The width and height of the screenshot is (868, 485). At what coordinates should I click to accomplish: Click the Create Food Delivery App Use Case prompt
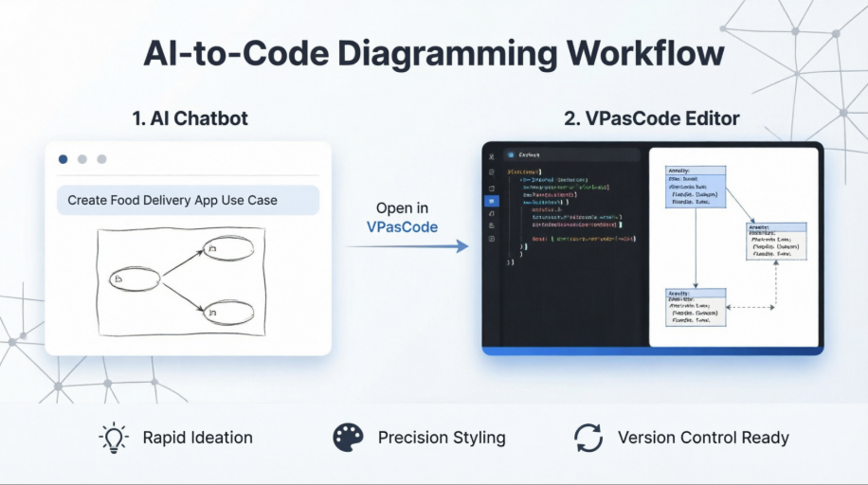point(189,200)
